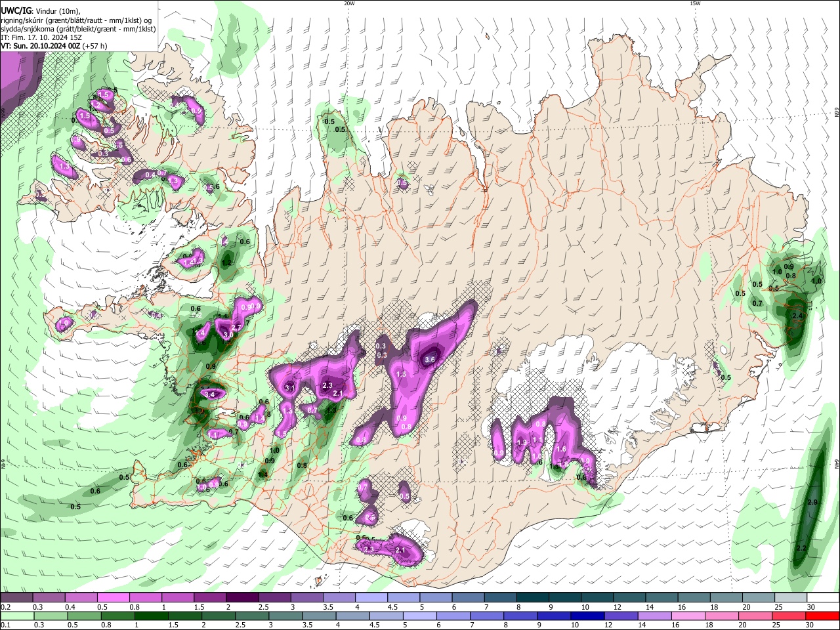This screenshot has width=840, height=630.
Task: Click the '2.9' rain value offshore southeast
Action: click(812, 502)
